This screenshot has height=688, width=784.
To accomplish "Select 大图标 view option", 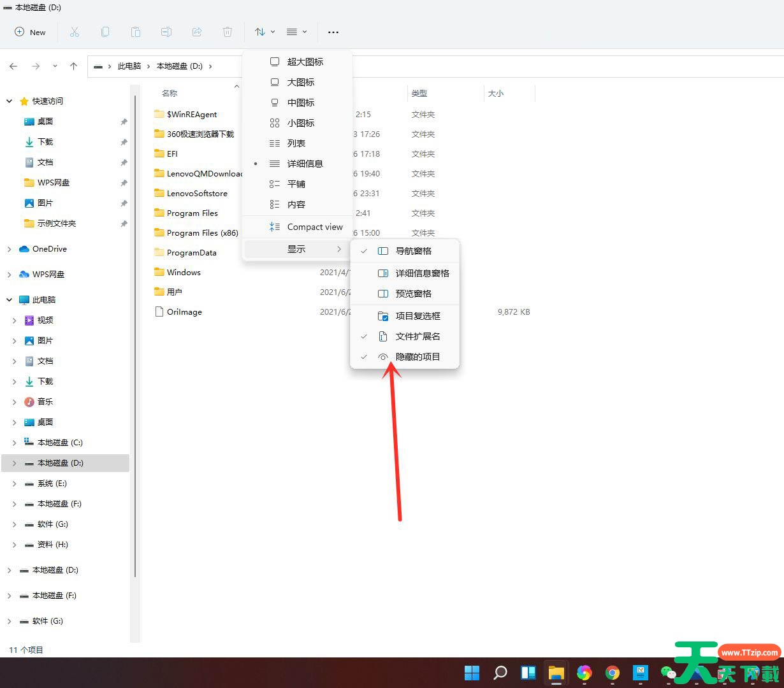I will (x=297, y=82).
